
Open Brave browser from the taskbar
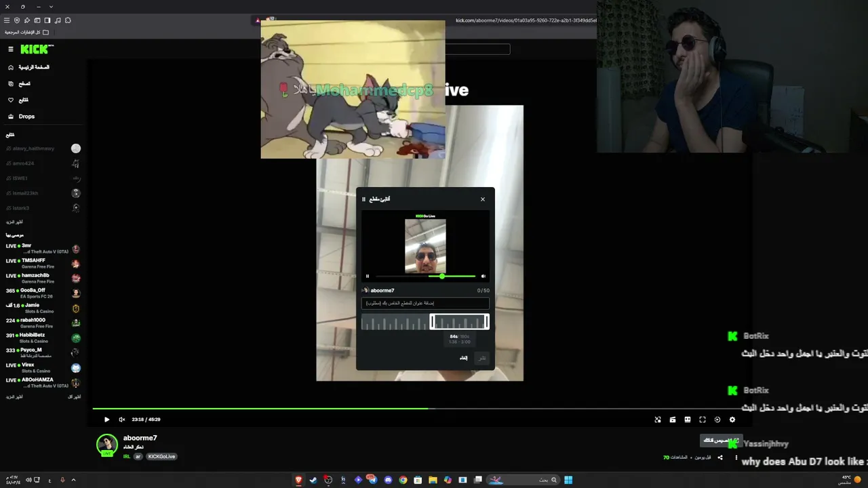pos(298,480)
